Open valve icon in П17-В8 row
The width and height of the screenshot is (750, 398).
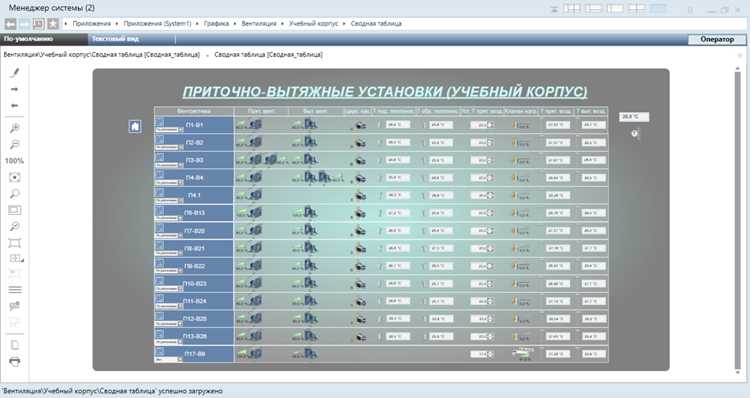coord(522,353)
